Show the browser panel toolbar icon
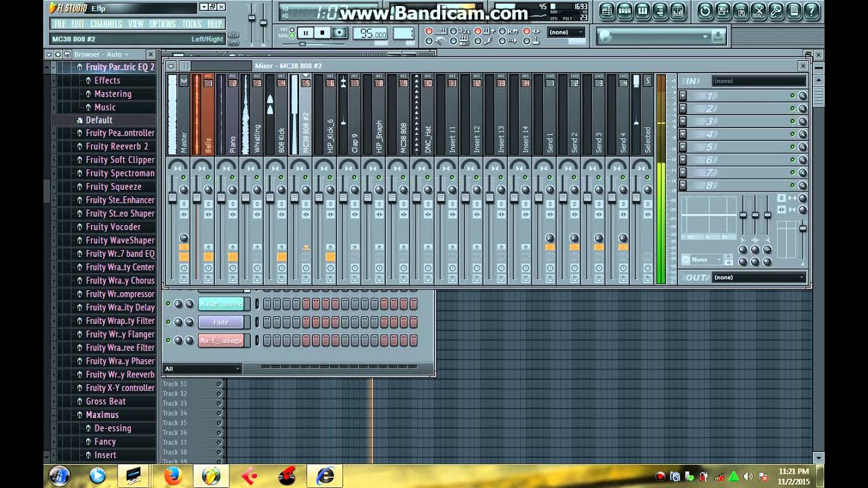 660,11
